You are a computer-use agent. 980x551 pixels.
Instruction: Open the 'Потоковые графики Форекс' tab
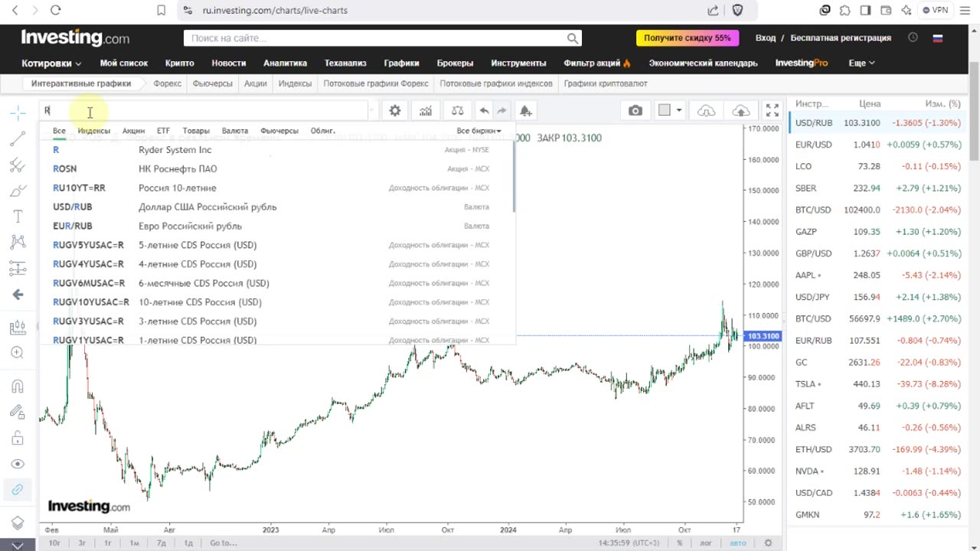(376, 83)
